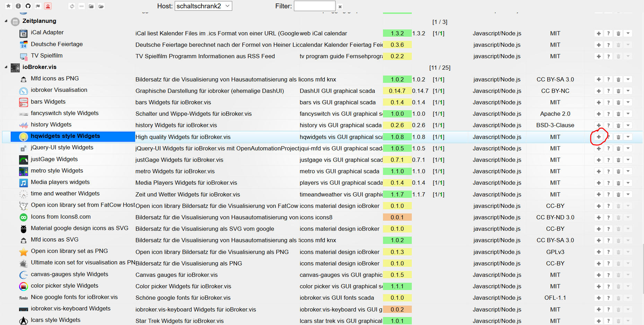Screen dimensions: 644x325
Task: Open the Host dropdown showing schaltschrank2
Action: (x=203, y=6)
